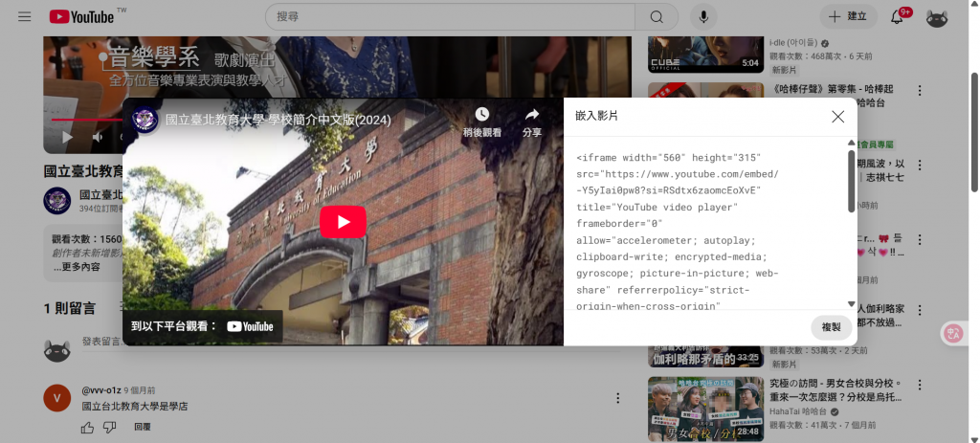The height and width of the screenshot is (443, 980).
Task: Dislike the @vvv-o1z comment
Action: [109, 428]
